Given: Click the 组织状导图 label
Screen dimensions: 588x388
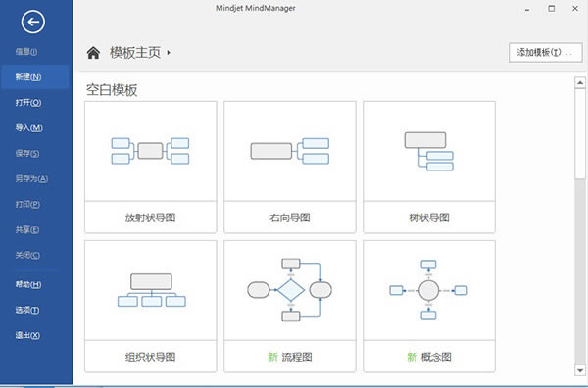Looking at the screenshot, I should [150, 357].
